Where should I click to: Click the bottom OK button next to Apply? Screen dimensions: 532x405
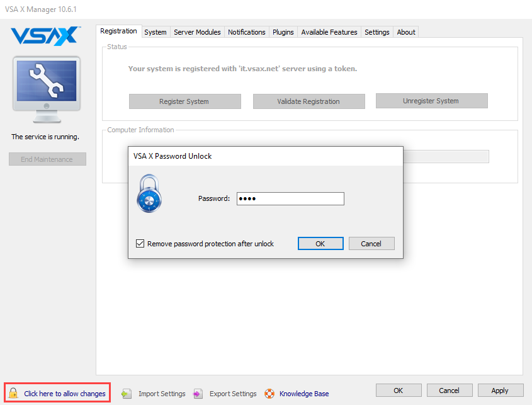click(x=399, y=391)
